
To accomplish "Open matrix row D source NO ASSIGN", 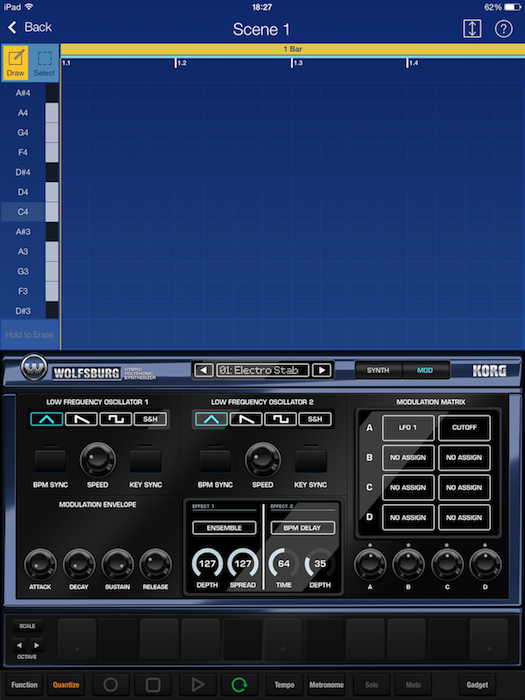I will pos(408,517).
